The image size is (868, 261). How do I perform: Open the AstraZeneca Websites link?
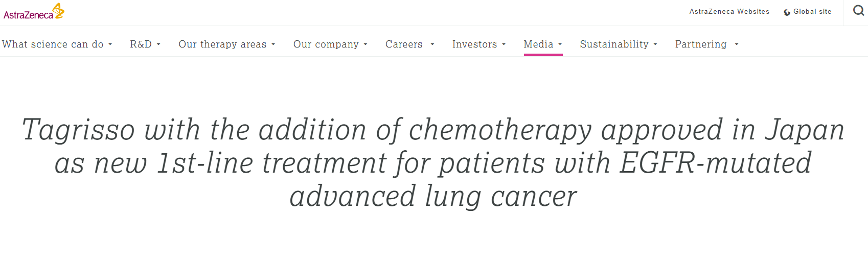729,11
